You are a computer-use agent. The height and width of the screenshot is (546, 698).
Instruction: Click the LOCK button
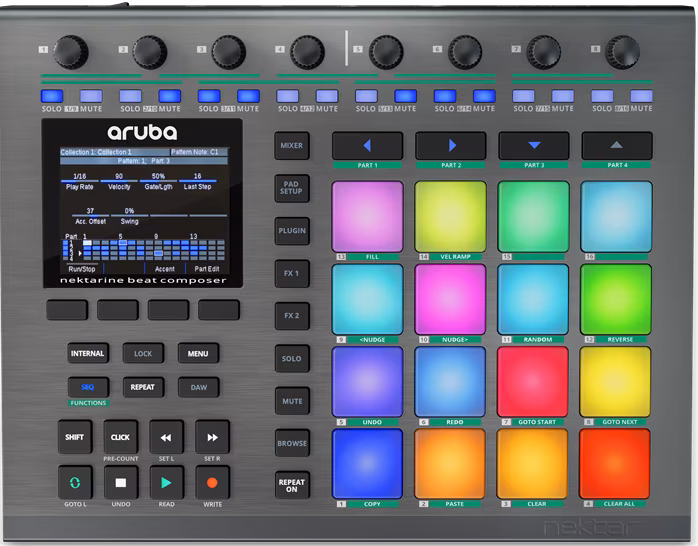143,353
